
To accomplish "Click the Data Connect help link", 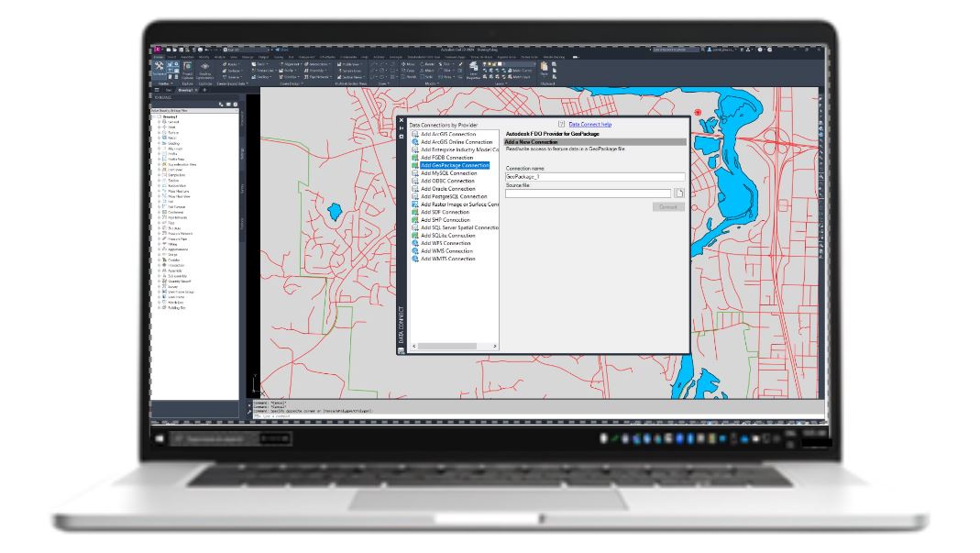I will click(589, 124).
